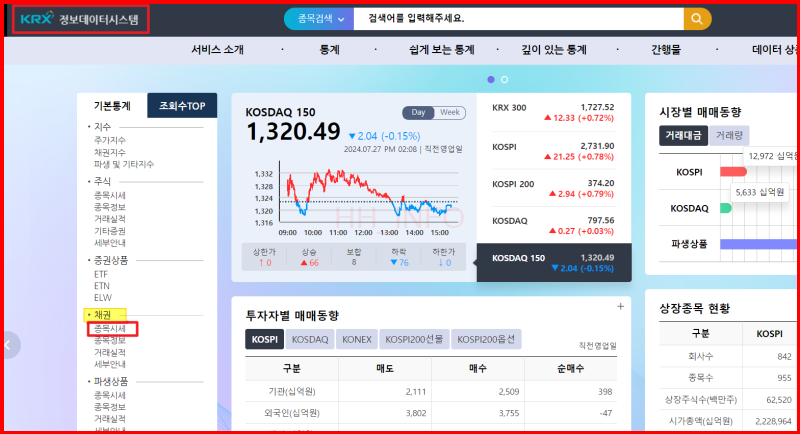Click the 파생상품 category heading
800x434 pixels.
coord(111,381)
